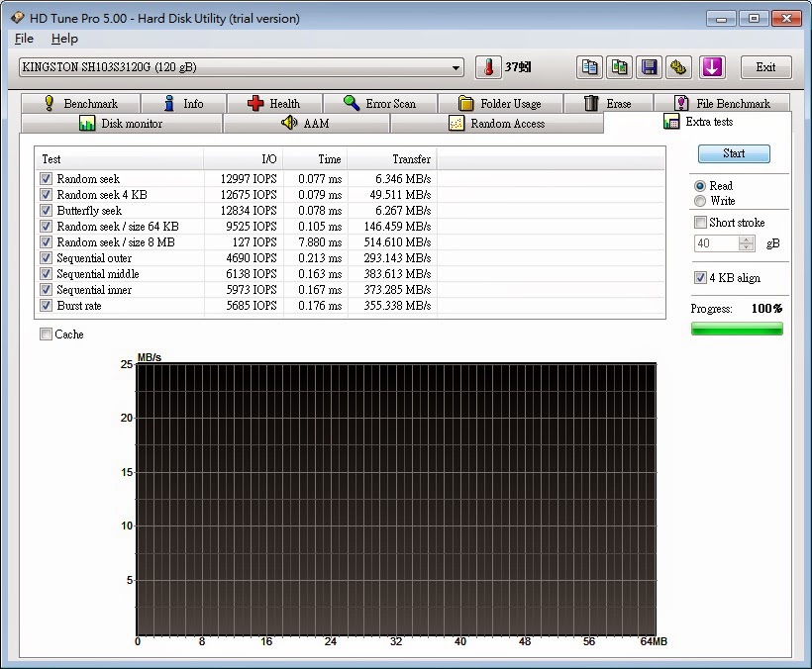Open the options gears icon
Screen dimensions: 812x669
pyautogui.click(x=679, y=67)
